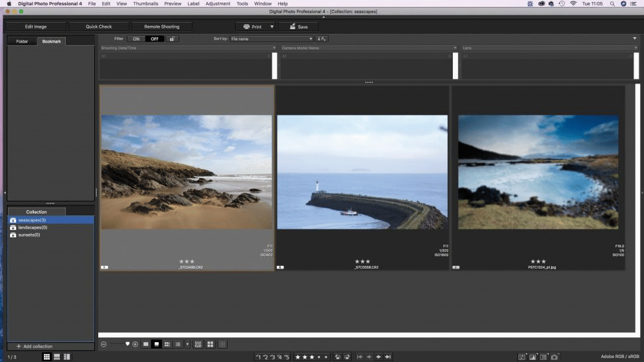Switch the filter to OFF

155,39
